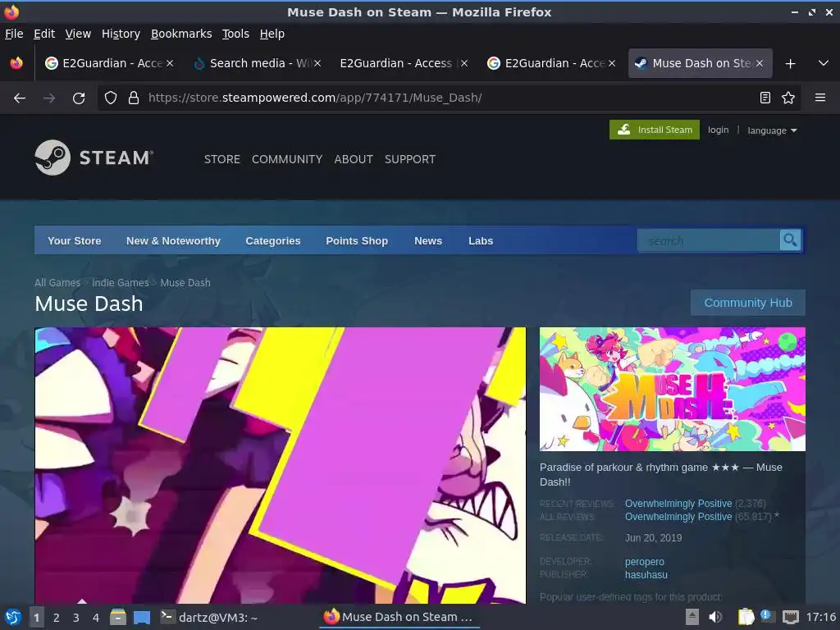Open developer peropero link
The height and width of the screenshot is (630, 840).
click(645, 561)
